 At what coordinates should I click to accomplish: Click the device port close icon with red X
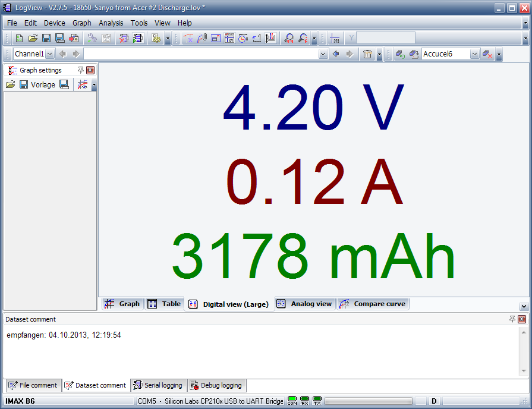[124, 39]
